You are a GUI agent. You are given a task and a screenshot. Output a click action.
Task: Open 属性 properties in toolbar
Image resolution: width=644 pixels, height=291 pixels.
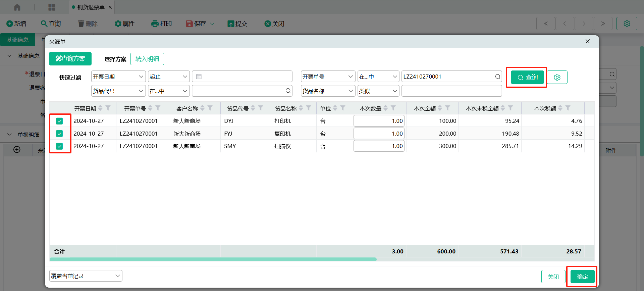[125, 23]
